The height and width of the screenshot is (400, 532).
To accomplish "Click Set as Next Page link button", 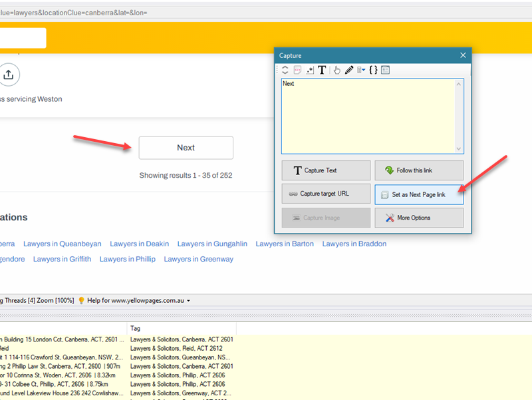I will point(419,194).
